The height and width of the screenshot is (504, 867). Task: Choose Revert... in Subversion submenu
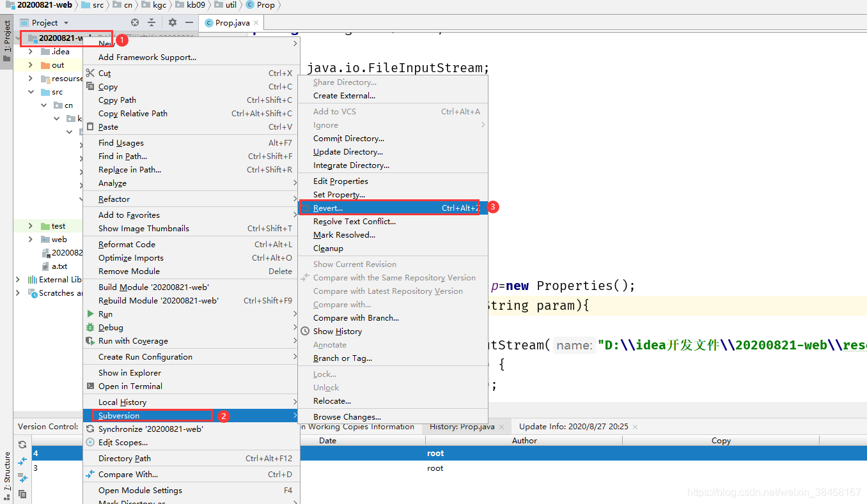(393, 208)
